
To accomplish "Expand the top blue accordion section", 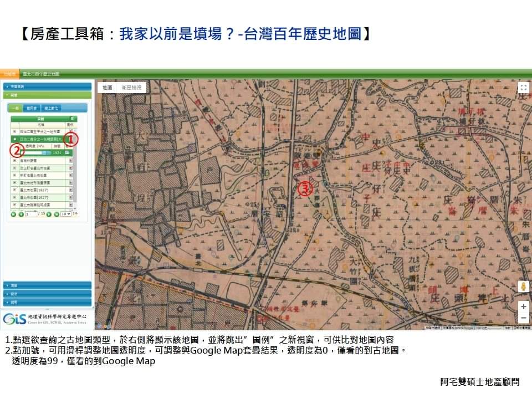I will [x=47, y=86].
